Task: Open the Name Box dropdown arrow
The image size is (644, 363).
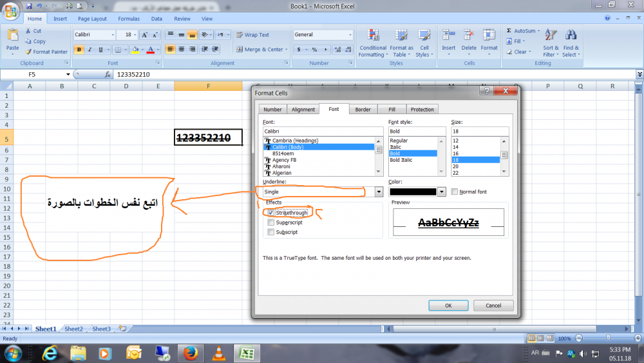Action: [x=68, y=74]
